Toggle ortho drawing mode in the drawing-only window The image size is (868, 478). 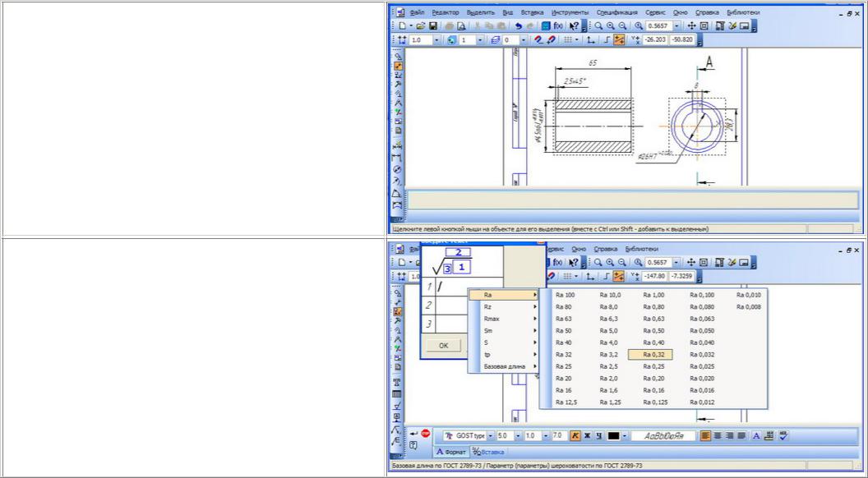click(607, 40)
